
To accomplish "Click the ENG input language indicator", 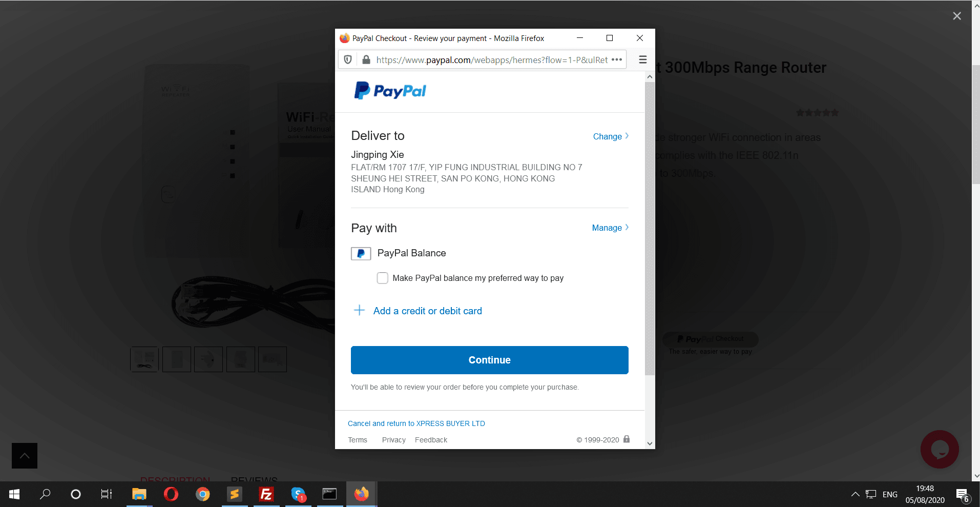I will 890,495.
